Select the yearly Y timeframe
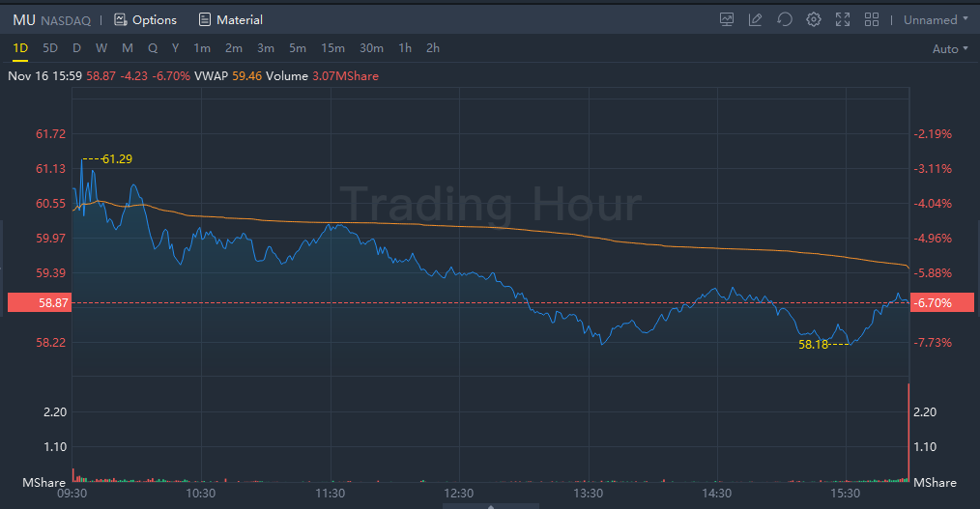Image resolution: width=980 pixels, height=509 pixels. tap(175, 48)
